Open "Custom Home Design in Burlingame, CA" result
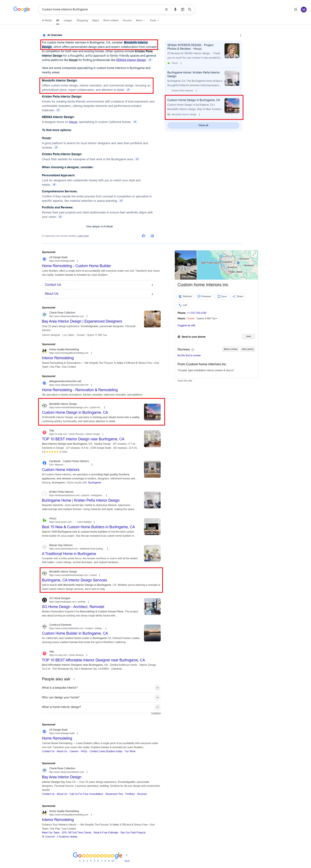The height and width of the screenshot is (868, 311). 75,412
